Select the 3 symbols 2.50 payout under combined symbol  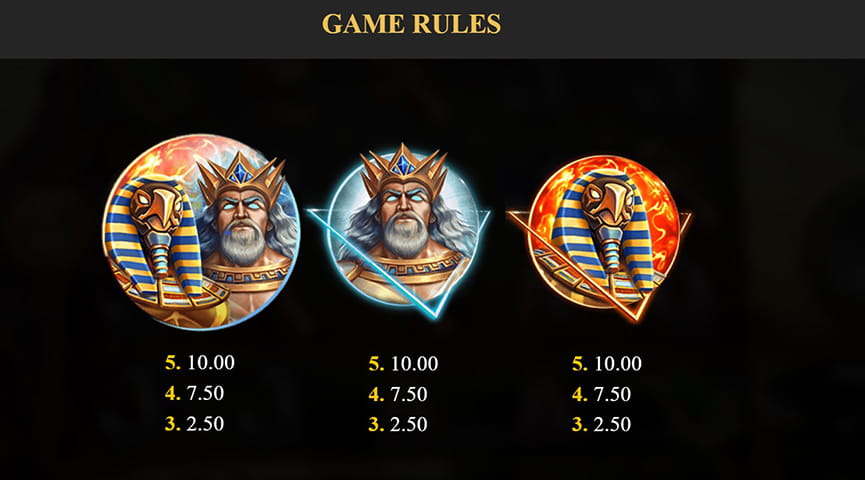coord(194,423)
